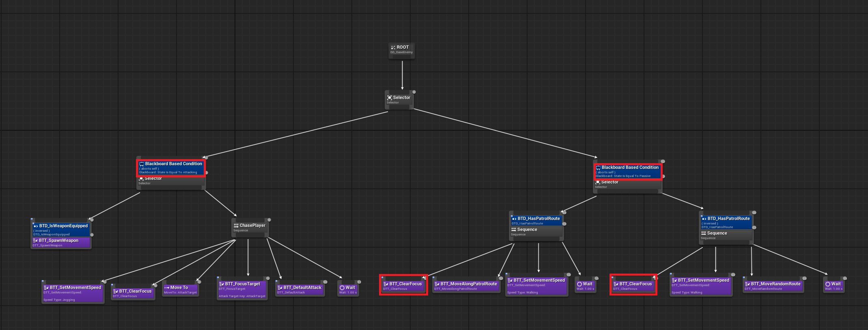Screen dimensions: 868x330
Task: Select the 'State Is Equal To Passive' Blackboard decorator
Action: pos(627,171)
